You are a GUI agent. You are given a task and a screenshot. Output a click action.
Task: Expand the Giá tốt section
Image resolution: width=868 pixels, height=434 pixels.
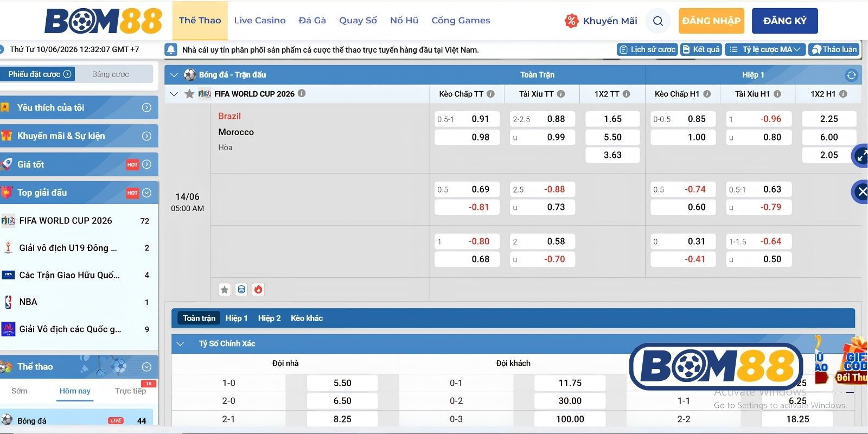click(79, 164)
